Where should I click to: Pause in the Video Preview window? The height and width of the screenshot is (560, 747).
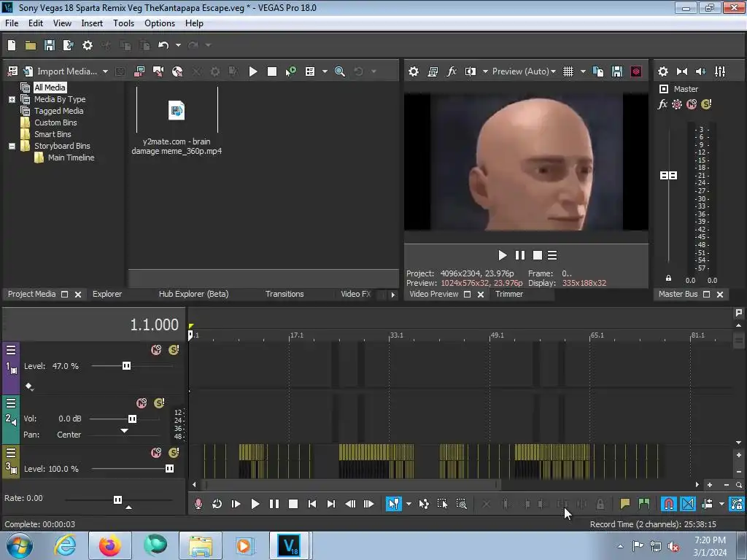coord(519,256)
